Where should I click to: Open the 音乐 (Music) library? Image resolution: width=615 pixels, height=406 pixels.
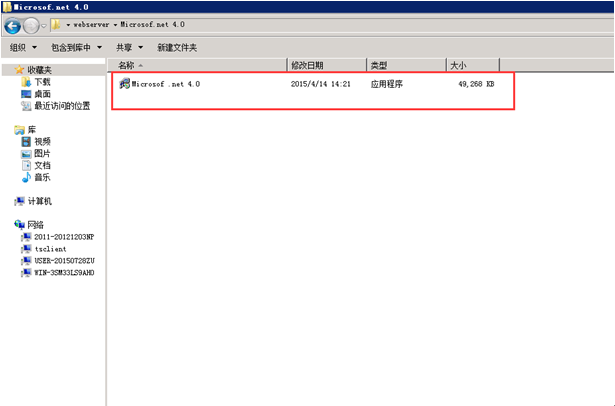coord(42,177)
